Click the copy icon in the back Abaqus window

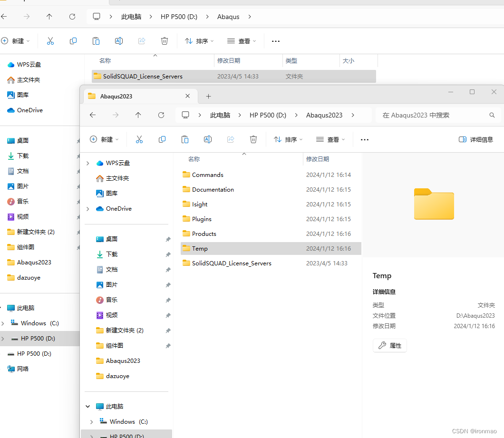[x=73, y=41]
